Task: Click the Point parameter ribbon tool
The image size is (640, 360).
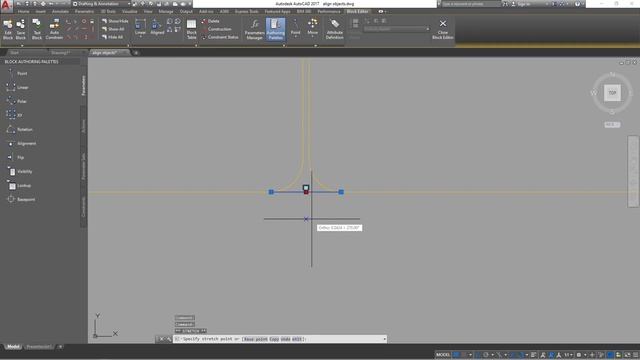Action: [x=296, y=27]
